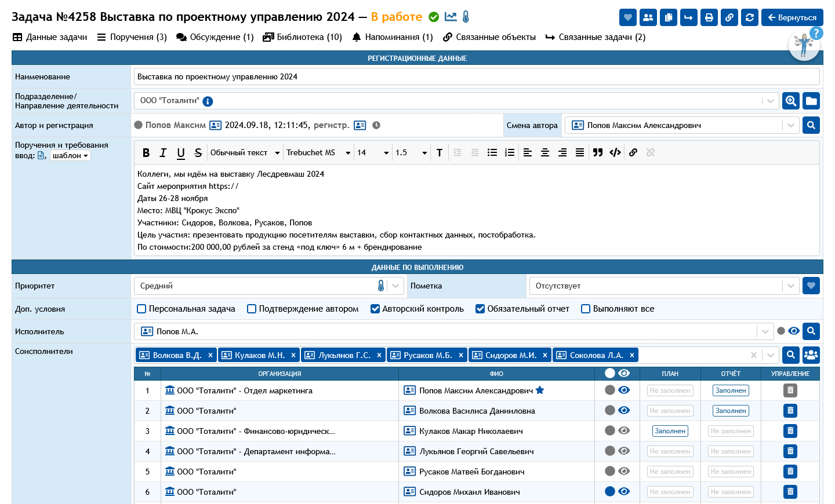The height and width of the screenshot is (504, 835).
Task: Click the Вернуться button
Action: (792, 17)
